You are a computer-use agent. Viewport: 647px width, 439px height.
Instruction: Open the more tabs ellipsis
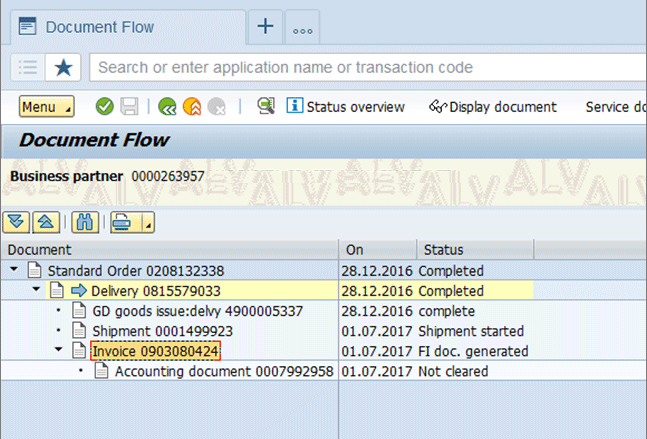(302, 27)
